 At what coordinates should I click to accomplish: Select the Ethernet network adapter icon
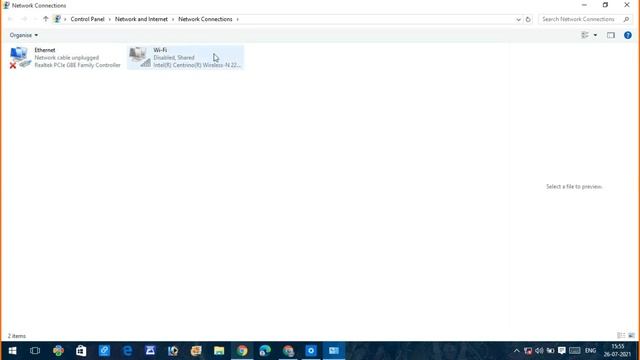(19, 58)
